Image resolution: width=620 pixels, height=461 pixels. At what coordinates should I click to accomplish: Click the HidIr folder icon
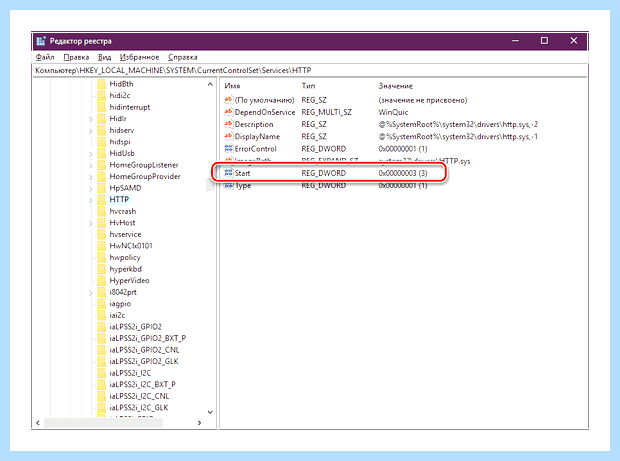[102, 119]
